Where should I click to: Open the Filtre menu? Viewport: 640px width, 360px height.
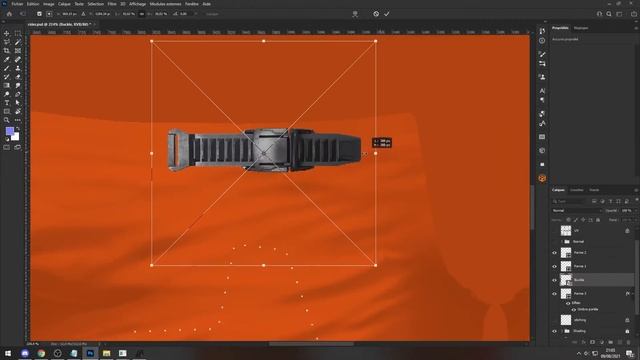pyautogui.click(x=112, y=4)
